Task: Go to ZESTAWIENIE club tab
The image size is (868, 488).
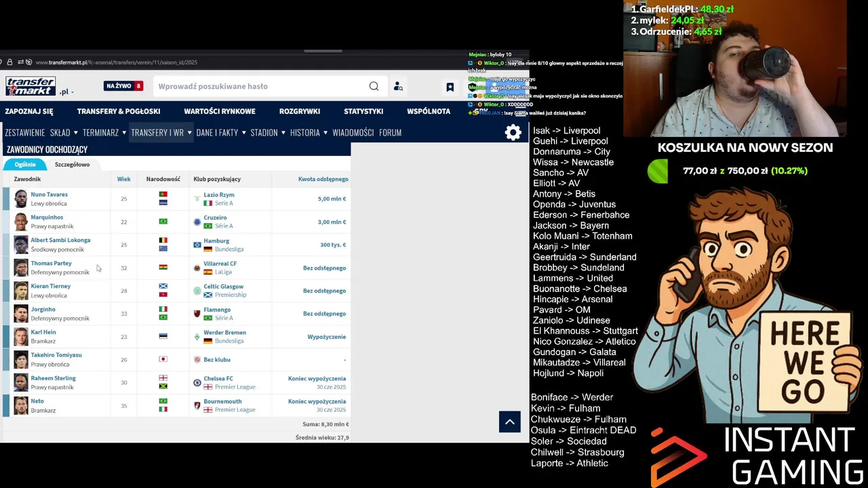Action: (25, 133)
